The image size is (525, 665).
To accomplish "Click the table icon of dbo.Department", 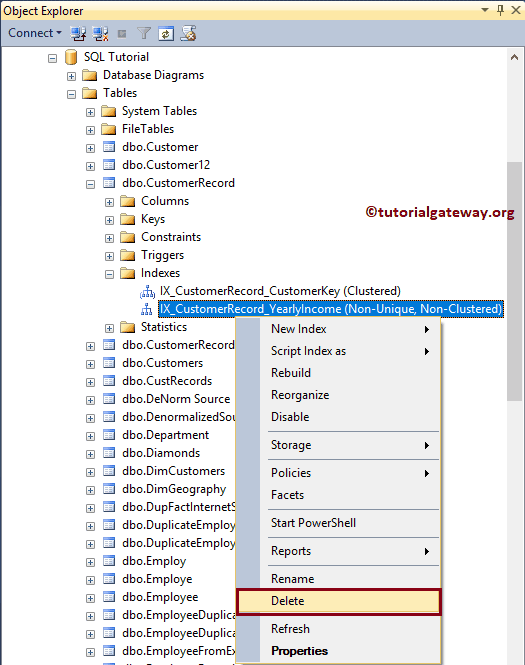I will (109, 435).
